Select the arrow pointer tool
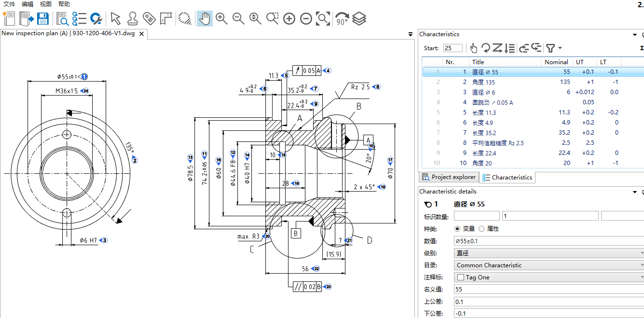The height and width of the screenshot is (318, 644). point(115,19)
